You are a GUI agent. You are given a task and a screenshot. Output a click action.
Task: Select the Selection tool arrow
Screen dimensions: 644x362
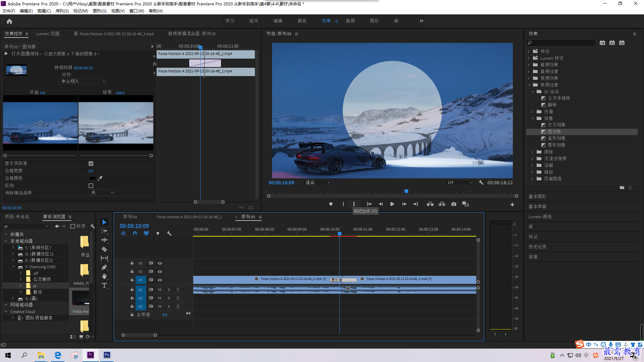(104, 222)
